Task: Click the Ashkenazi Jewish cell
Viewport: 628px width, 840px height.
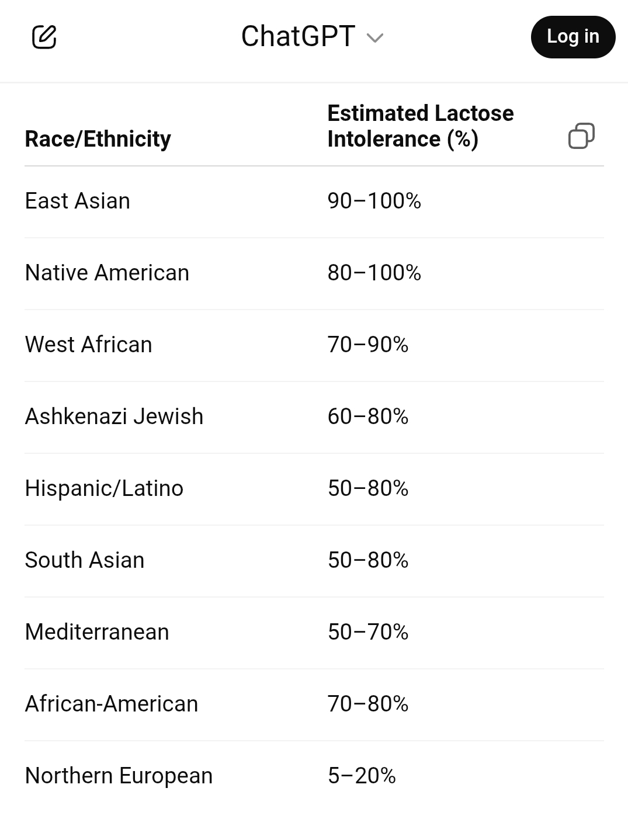Action: pos(114,416)
